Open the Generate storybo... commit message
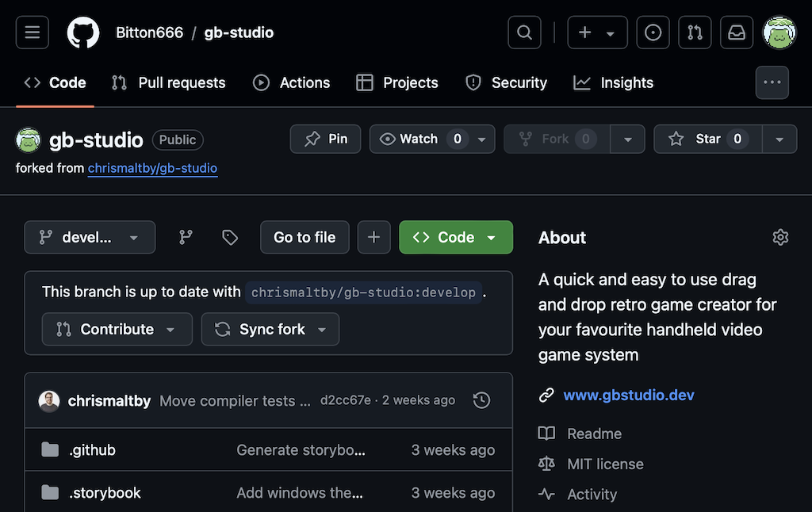This screenshot has height=512, width=812. (x=301, y=450)
